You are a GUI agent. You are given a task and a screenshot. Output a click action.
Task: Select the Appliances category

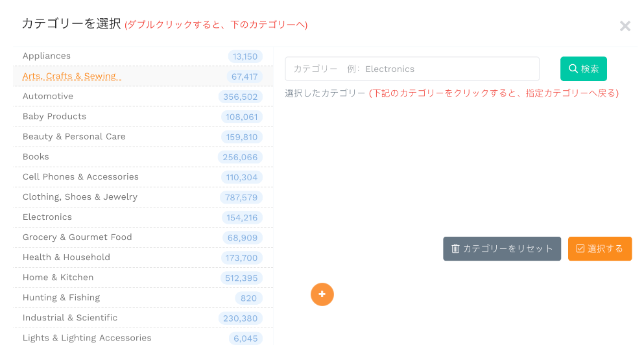[47, 56]
